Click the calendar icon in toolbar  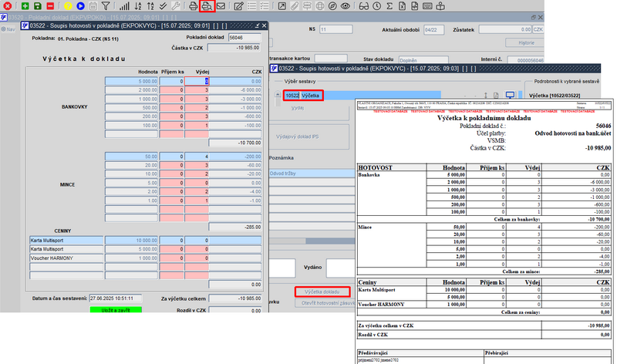94,6
